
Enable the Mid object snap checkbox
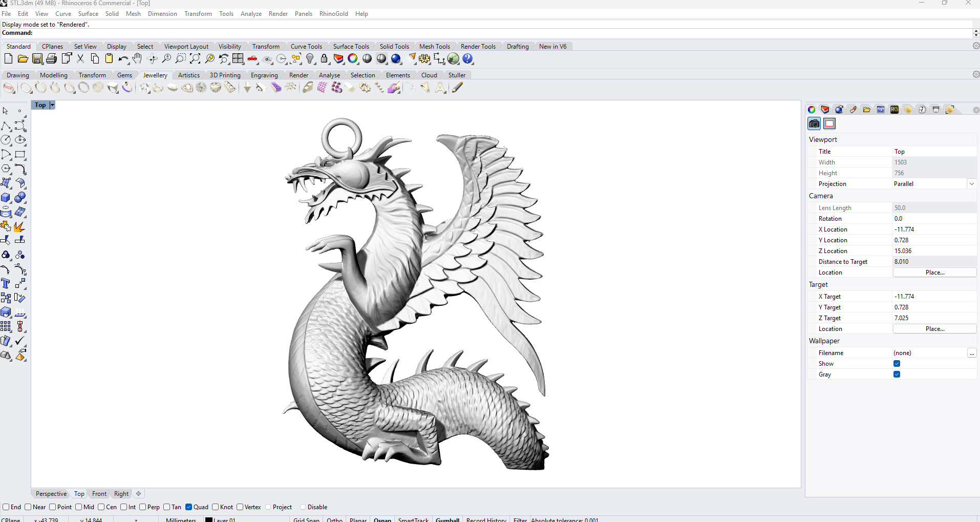[x=78, y=507]
